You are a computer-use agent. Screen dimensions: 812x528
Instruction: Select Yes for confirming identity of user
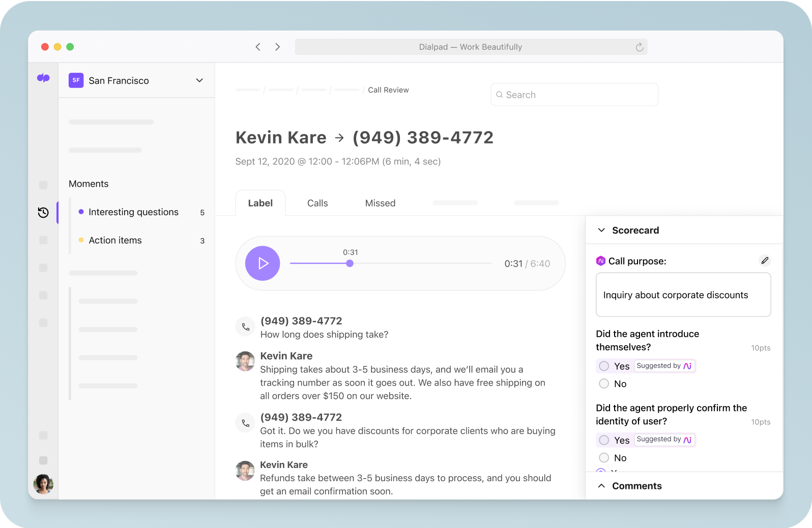[x=604, y=440]
